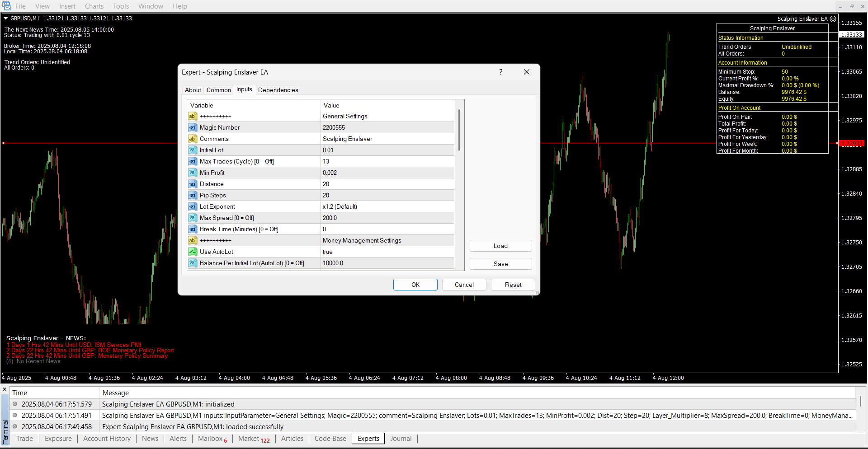This screenshot has height=449, width=868.
Task: Open the Charts menu
Action: pyautogui.click(x=94, y=6)
